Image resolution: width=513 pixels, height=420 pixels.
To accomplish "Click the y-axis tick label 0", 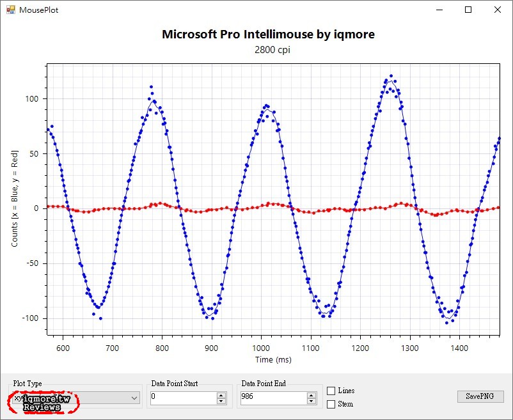I will pos(36,208).
